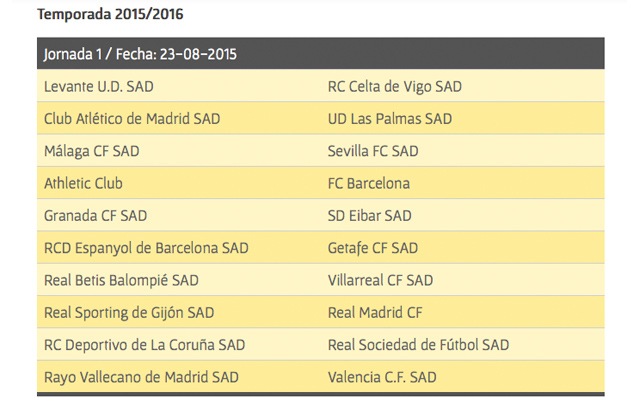Click Athletic Club in the fixture list
Image resolution: width=640 pixels, height=406 pixels.
click(x=84, y=184)
